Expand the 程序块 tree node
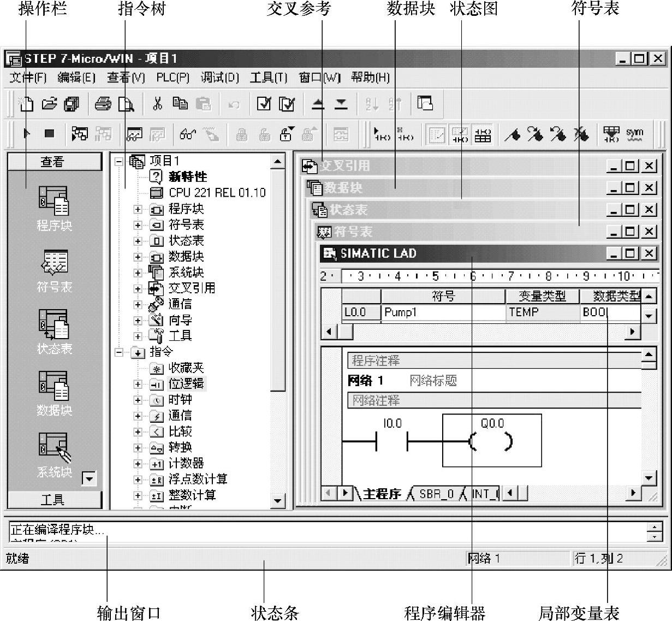 pyautogui.click(x=138, y=209)
